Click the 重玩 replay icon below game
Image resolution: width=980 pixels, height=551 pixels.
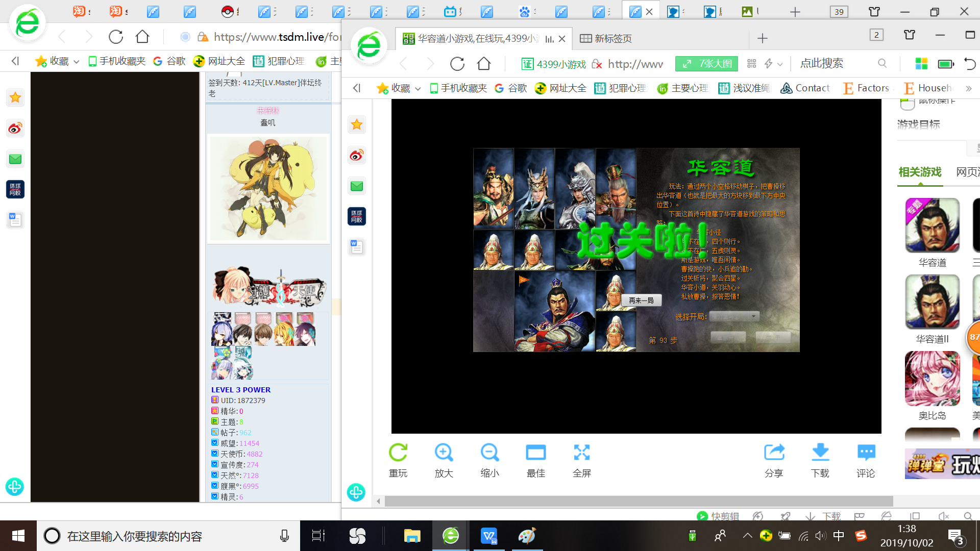pyautogui.click(x=398, y=453)
